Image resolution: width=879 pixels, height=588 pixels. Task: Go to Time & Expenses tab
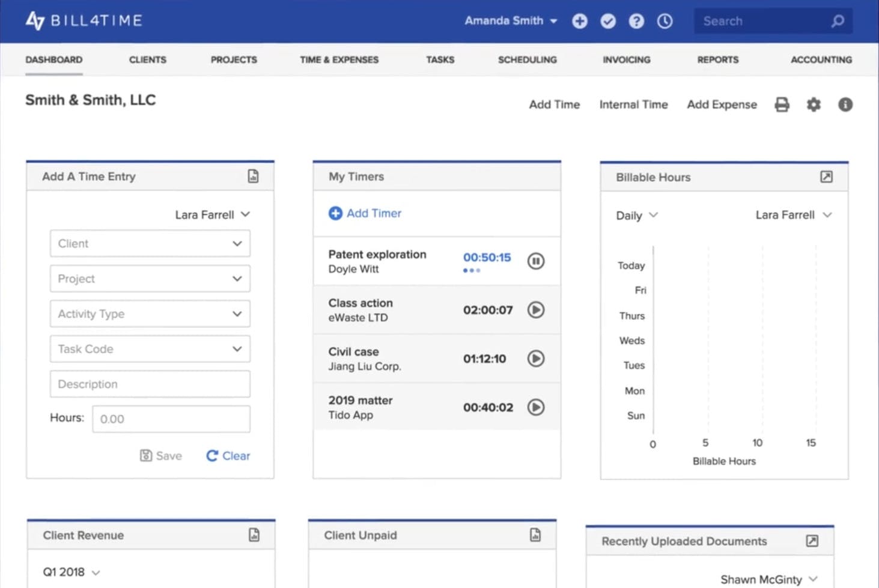coord(339,59)
